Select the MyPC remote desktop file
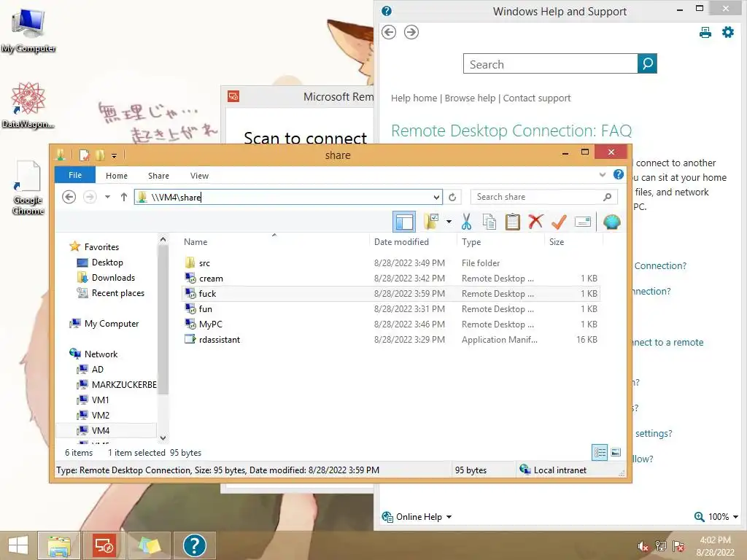 [211, 324]
